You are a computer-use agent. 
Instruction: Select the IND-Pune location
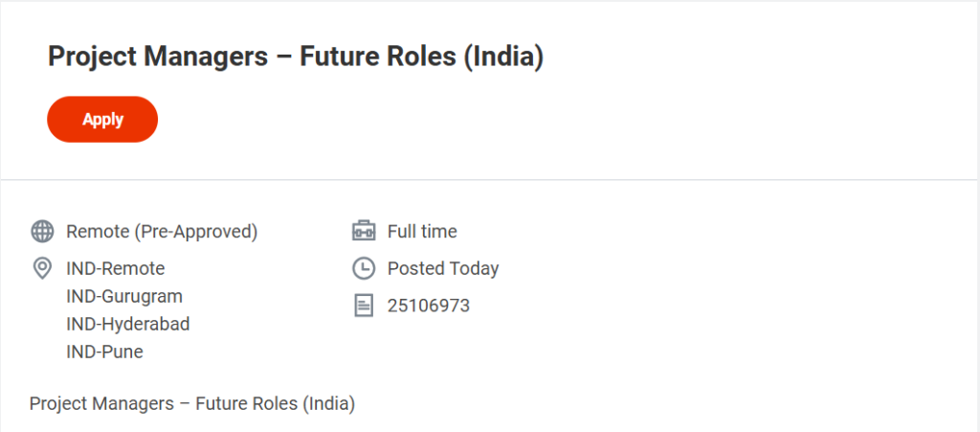coord(105,352)
